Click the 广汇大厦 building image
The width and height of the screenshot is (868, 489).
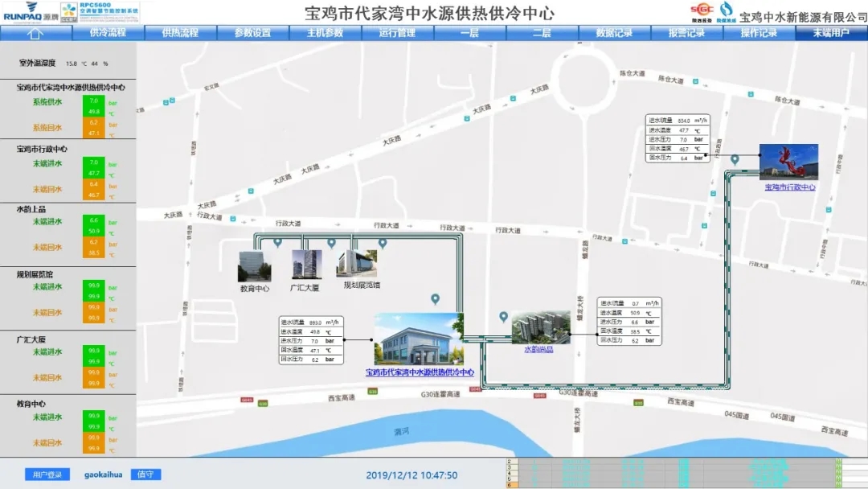pos(306,265)
